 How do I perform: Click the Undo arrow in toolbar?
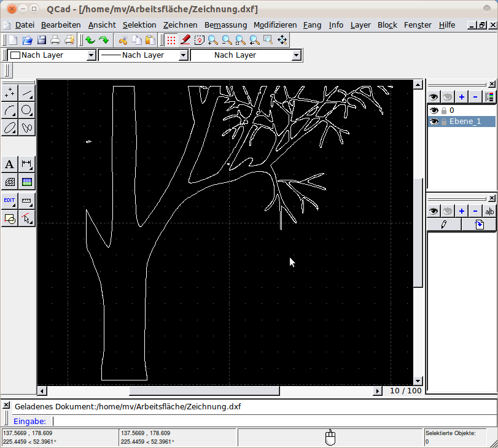(90, 40)
